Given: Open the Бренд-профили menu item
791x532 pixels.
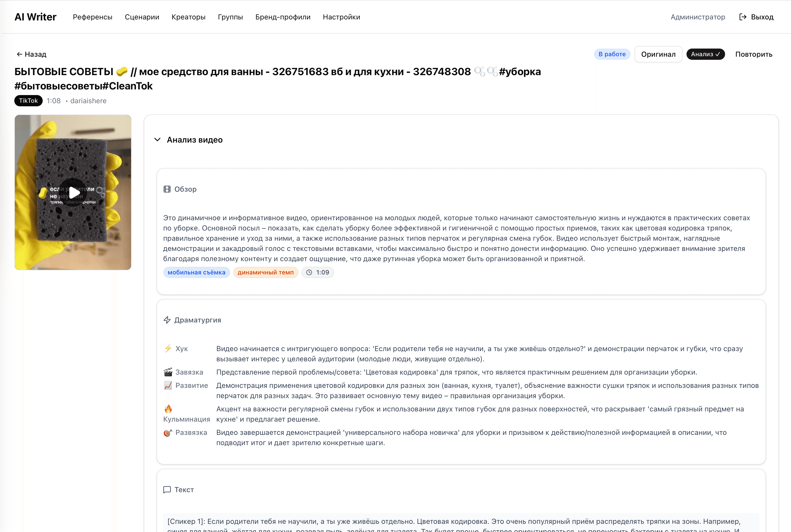Looking at the screenshot, I should (283, 17).
